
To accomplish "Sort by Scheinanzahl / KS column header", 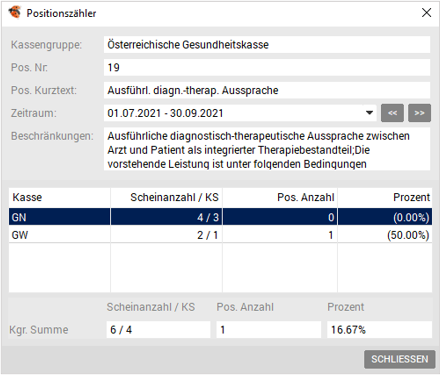I will coord(166,197).
